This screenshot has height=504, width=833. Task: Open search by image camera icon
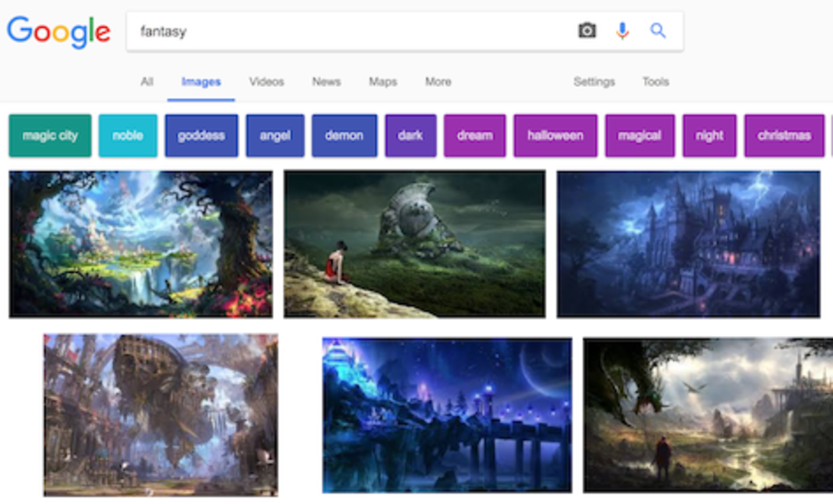[587, 31]
